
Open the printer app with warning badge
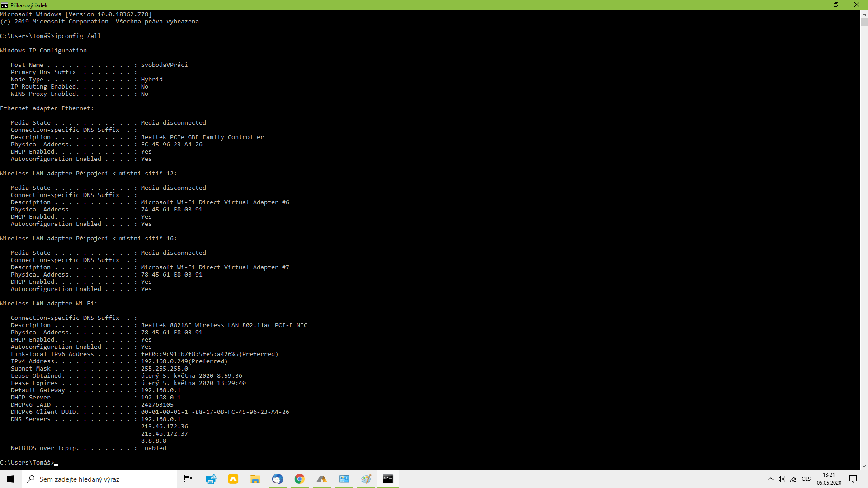[x=211, y=479]
